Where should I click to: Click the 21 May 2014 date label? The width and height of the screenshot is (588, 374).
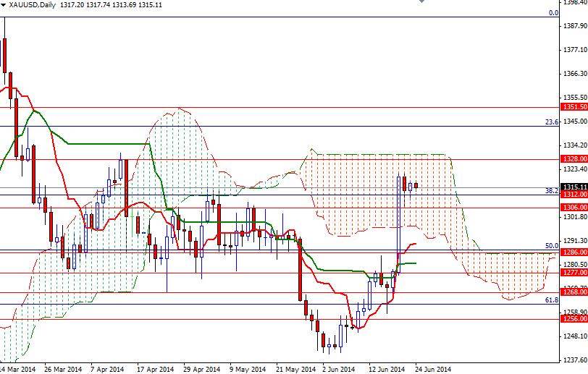pos(295,370)
